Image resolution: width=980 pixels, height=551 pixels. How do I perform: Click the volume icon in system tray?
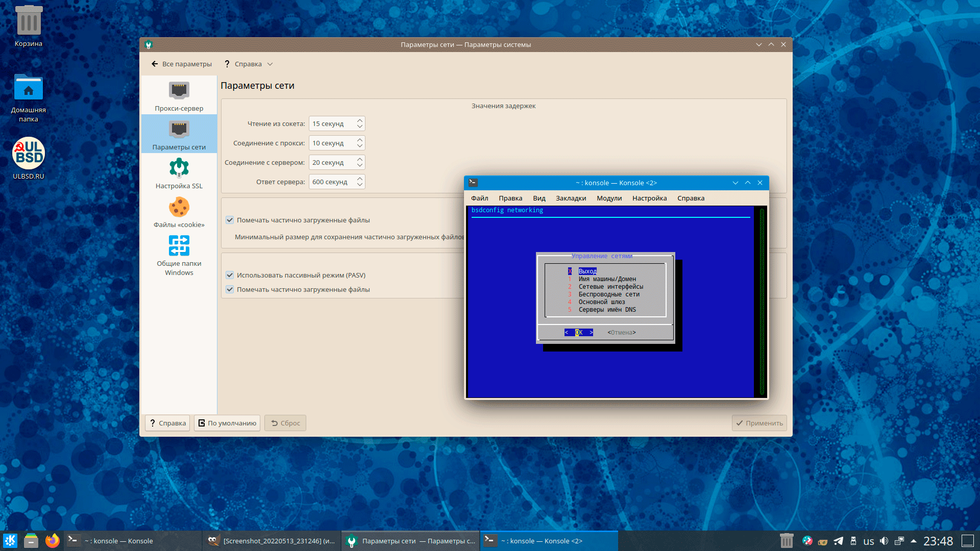pos(884,541)
